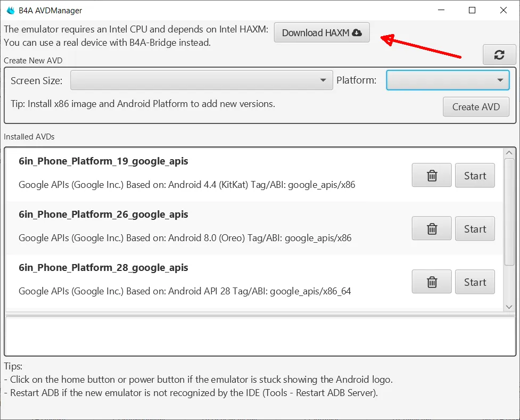The image size is (520, 420).
Task: Delete the Platform_28 AVD with trash icon
Action: [432, 282]
